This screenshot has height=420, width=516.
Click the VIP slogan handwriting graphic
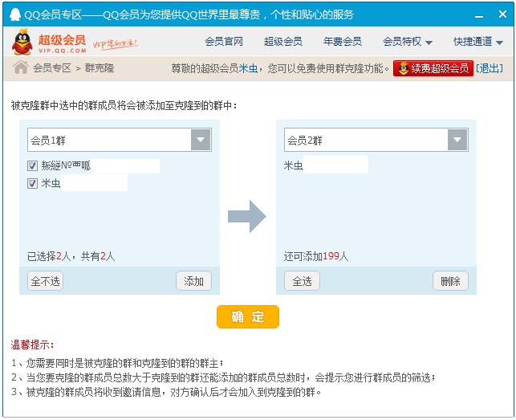[115, 44]
